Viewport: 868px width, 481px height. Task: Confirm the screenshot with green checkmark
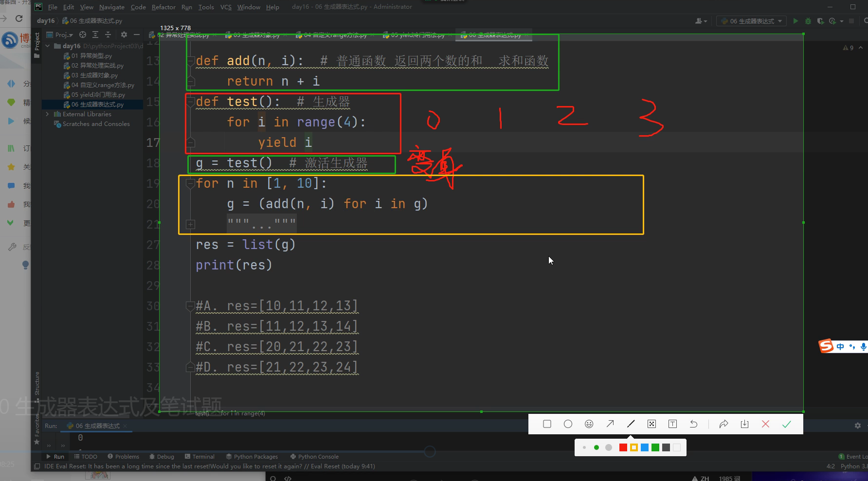point(786,424)
